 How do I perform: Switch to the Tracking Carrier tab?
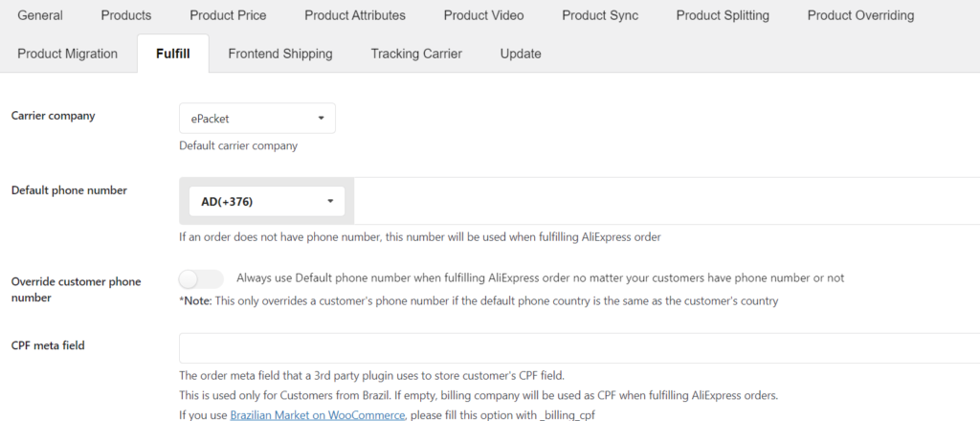point(416,54)
